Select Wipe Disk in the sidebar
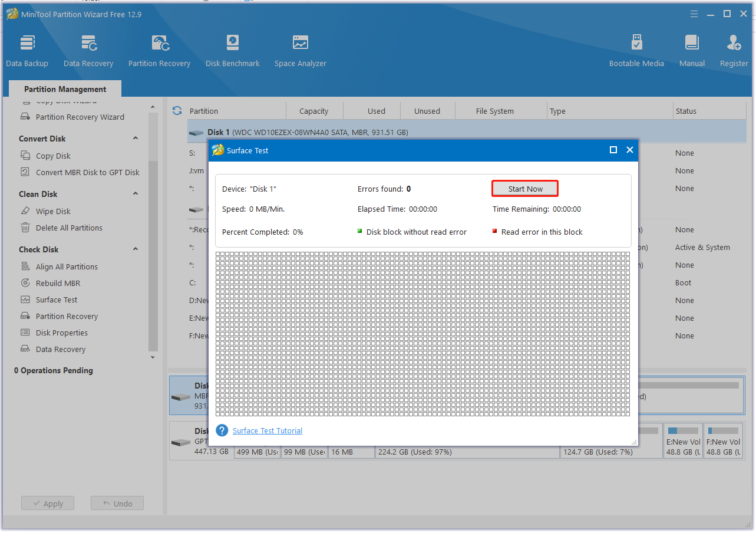756x533 pixels. tap(53, 211)
